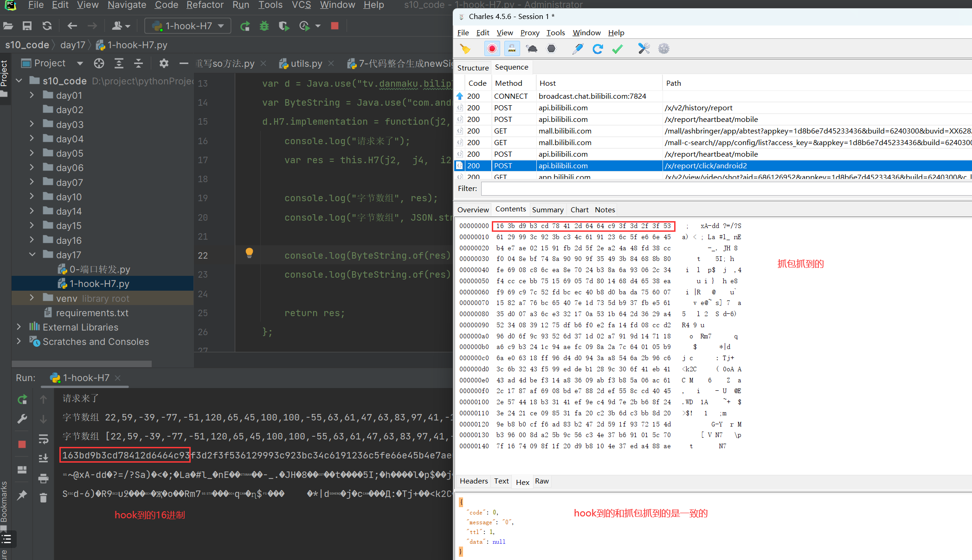Run 1-hook-H7 with green run icon

click(x=245, y=26)
